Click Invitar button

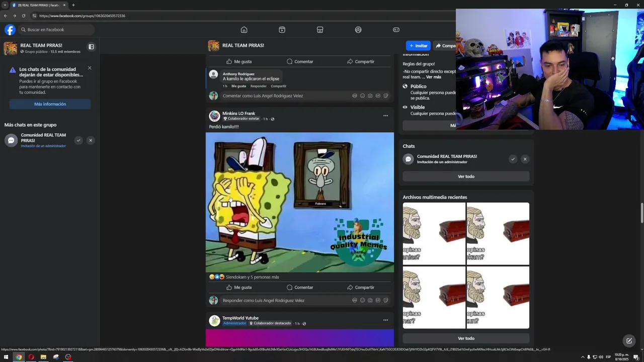pyautogui.click(x=418, y=46)
